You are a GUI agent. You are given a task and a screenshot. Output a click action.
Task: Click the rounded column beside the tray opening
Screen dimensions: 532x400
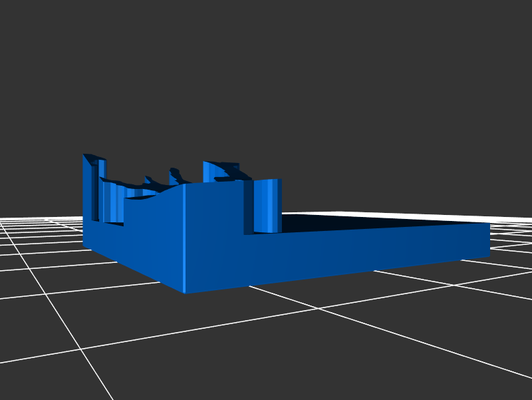[267, 206]
